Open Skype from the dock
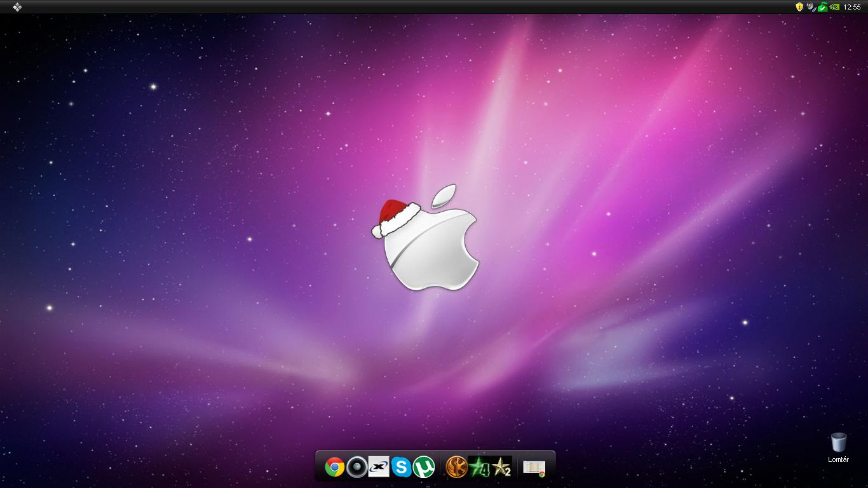This screenshot has height=488, width=868. coord(401,467)
